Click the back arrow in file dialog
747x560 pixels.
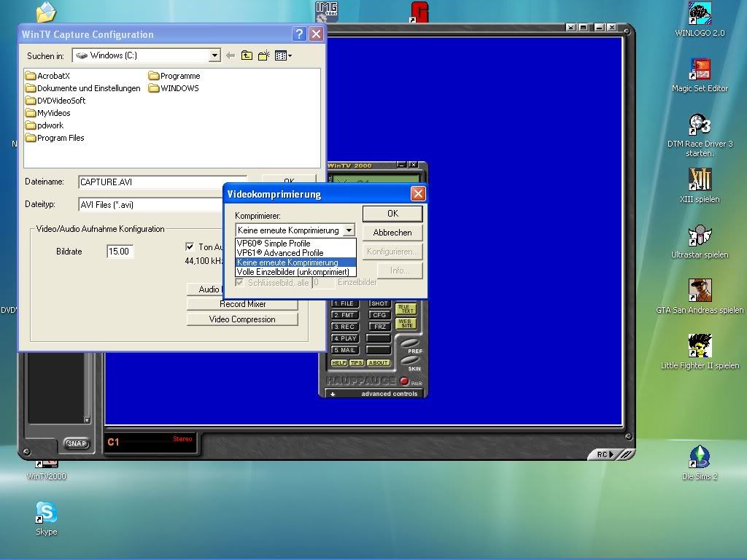point(231,55)
